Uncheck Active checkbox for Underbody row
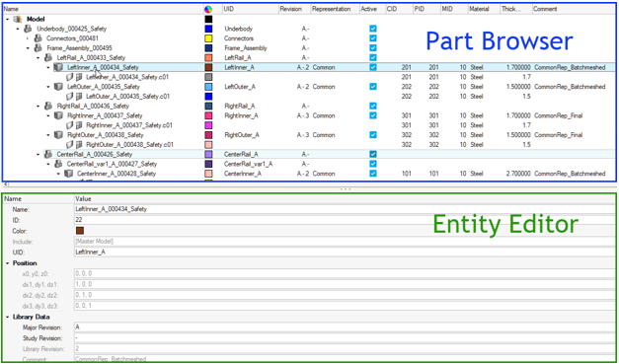This screenshot has height=364, width=619. click(x=373, y=29)
